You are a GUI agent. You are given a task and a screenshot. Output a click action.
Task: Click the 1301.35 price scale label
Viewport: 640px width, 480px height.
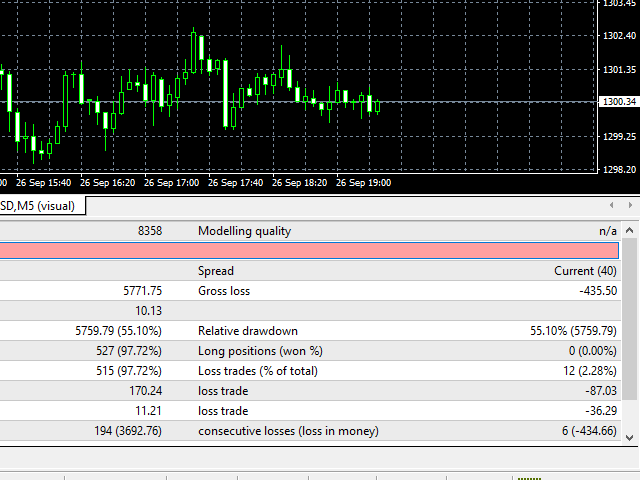(x=620, y=70)
